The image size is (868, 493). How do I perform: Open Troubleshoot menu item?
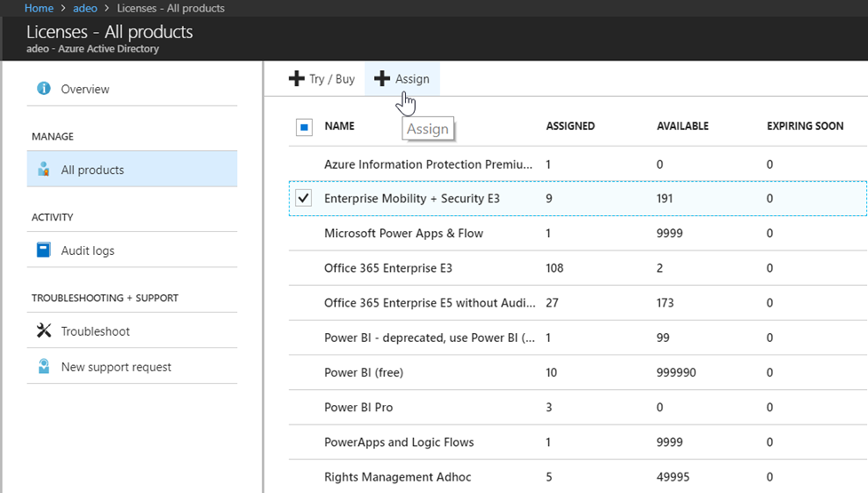[131, 330]
